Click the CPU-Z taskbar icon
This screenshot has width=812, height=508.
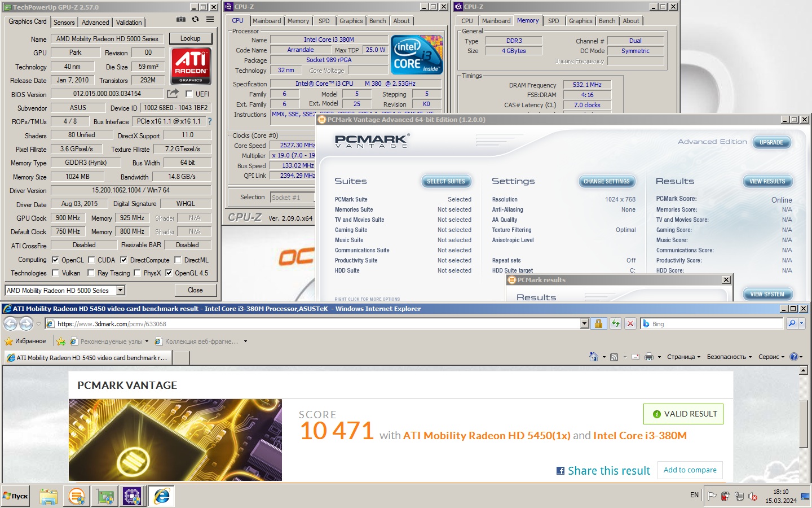(x=132, y=496)
